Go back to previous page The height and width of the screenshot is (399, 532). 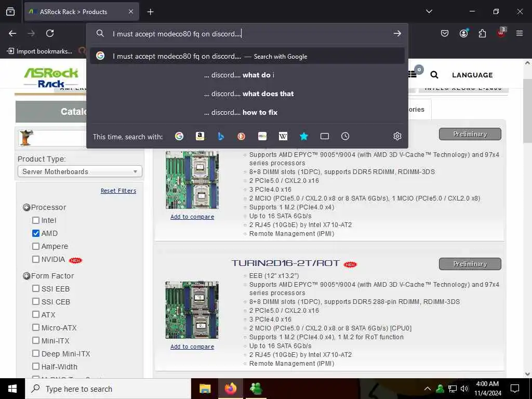point(12,33)
